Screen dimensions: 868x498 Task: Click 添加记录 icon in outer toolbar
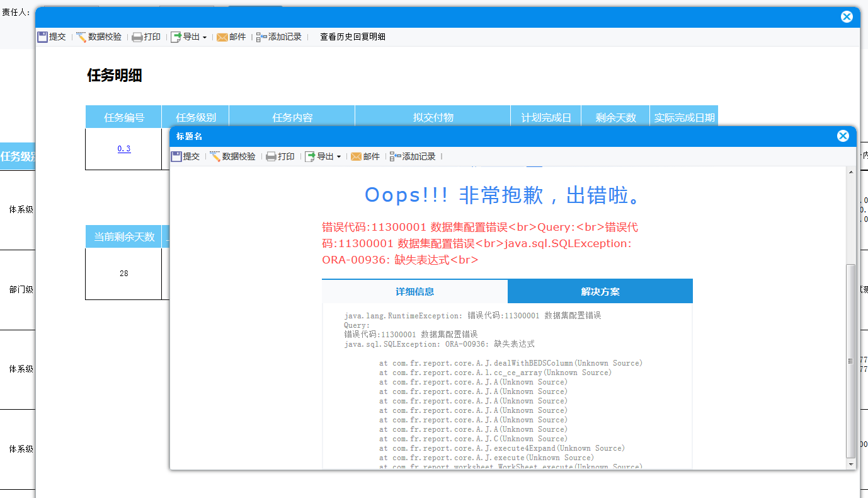(261, 37)
